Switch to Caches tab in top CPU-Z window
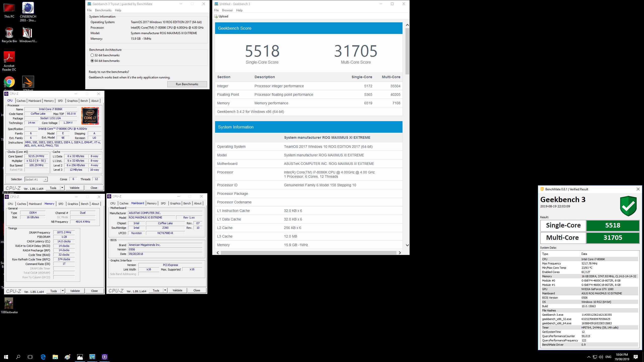The height and width of the screenshot is (362, 644). 21,101
